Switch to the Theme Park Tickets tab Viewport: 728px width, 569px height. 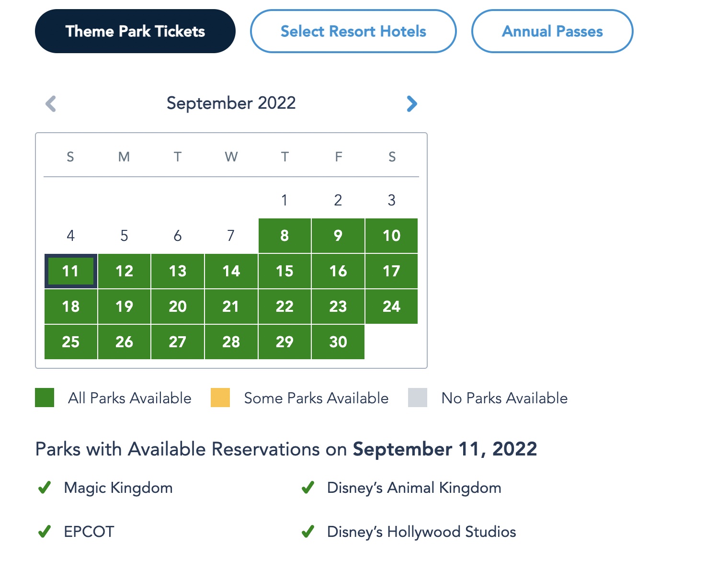(x=135, y=31)
